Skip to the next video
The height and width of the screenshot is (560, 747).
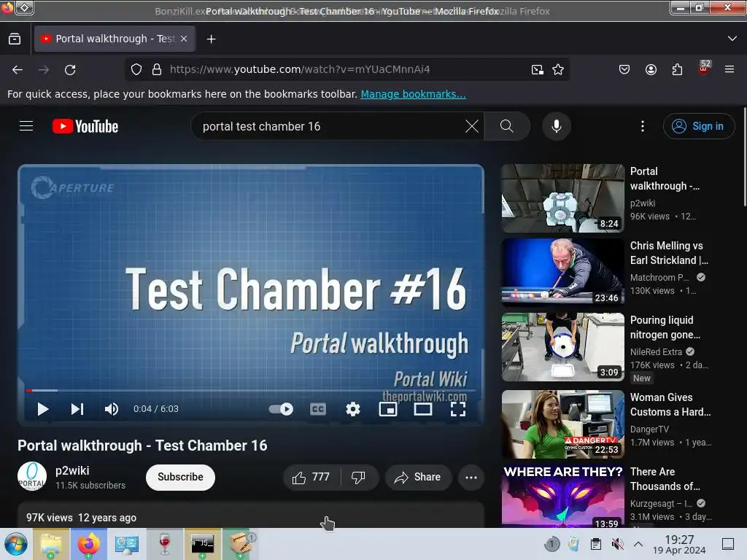pos(77,409)
